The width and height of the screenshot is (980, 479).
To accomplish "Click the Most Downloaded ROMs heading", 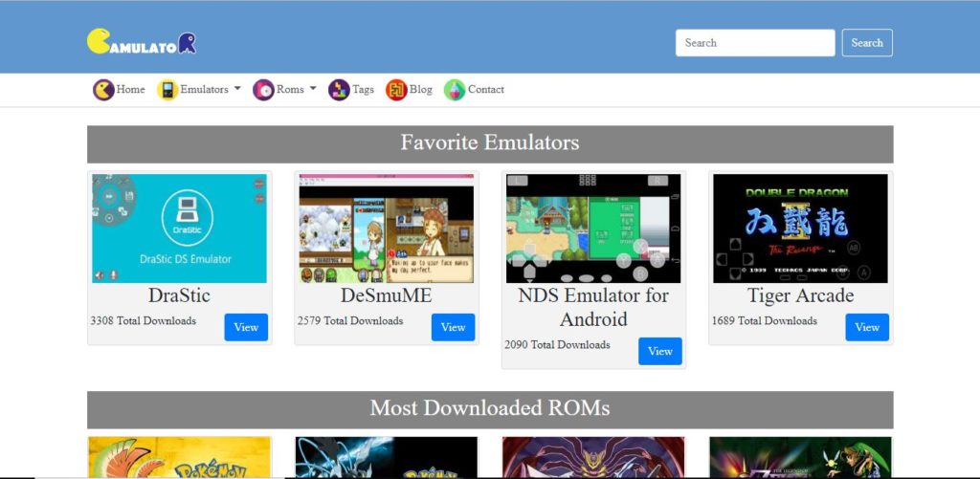I will pos(490,408).
